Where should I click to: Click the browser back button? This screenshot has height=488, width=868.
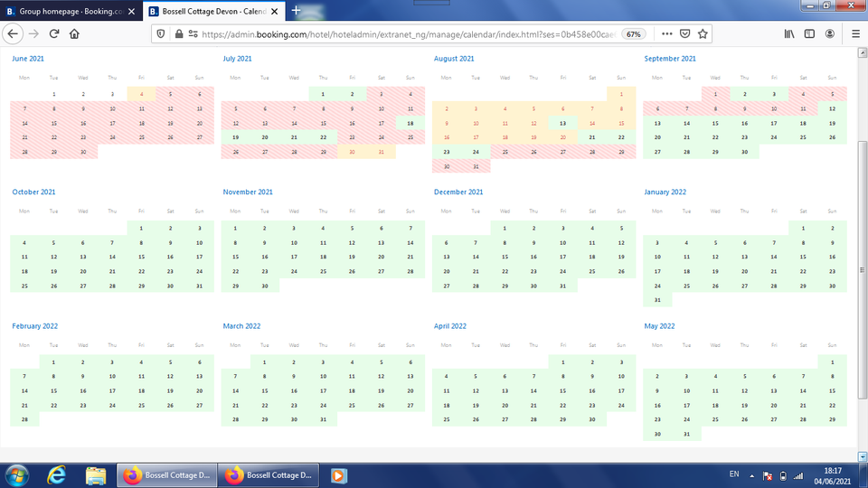click(x=13, y=33)
